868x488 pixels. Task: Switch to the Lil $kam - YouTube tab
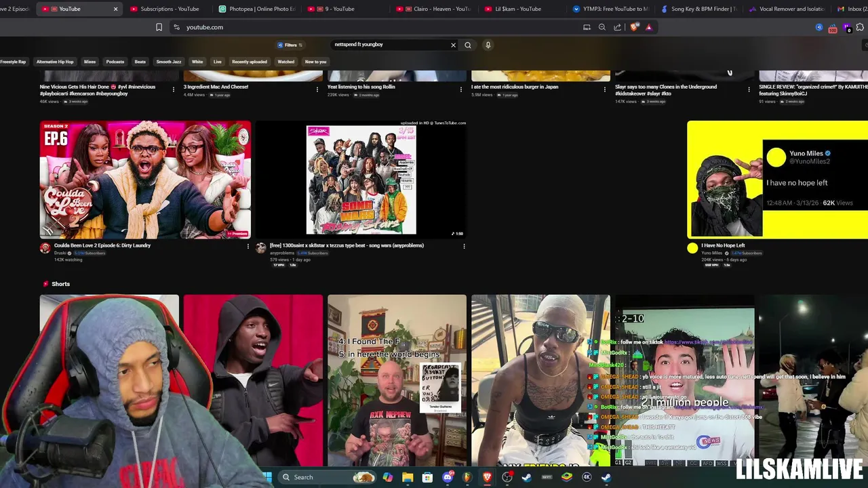[522, 9]
